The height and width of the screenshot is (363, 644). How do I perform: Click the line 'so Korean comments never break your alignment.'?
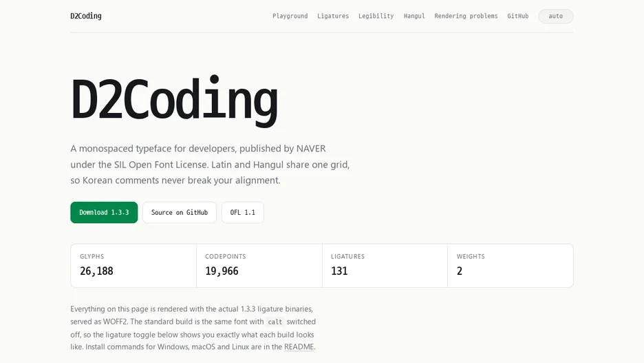tap(175, 180)
